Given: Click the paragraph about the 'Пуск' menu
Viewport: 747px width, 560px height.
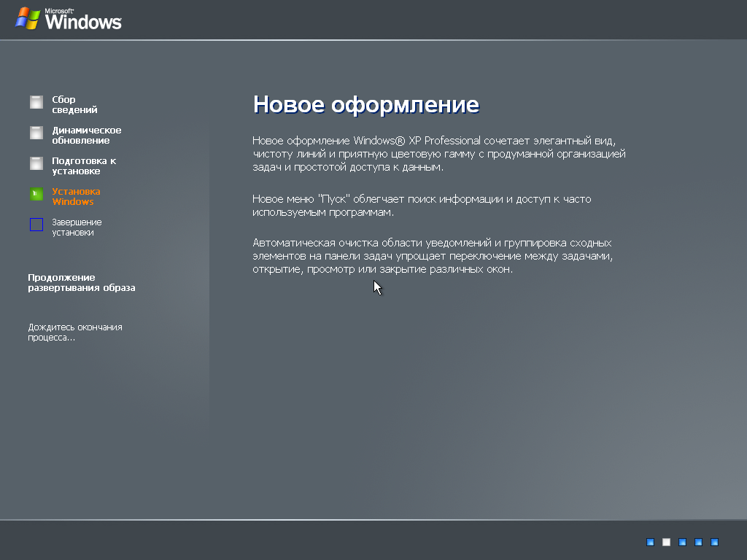Looking at the screenshot, I should tap(422, 205).
